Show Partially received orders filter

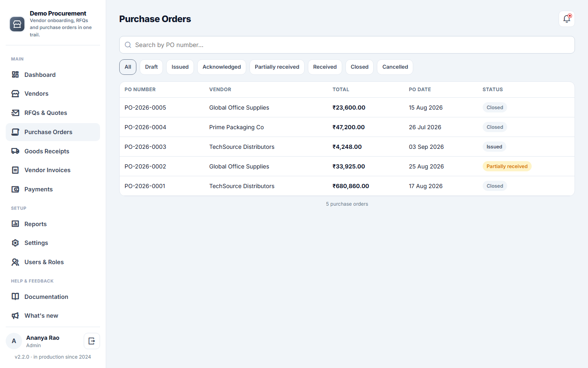277,67
